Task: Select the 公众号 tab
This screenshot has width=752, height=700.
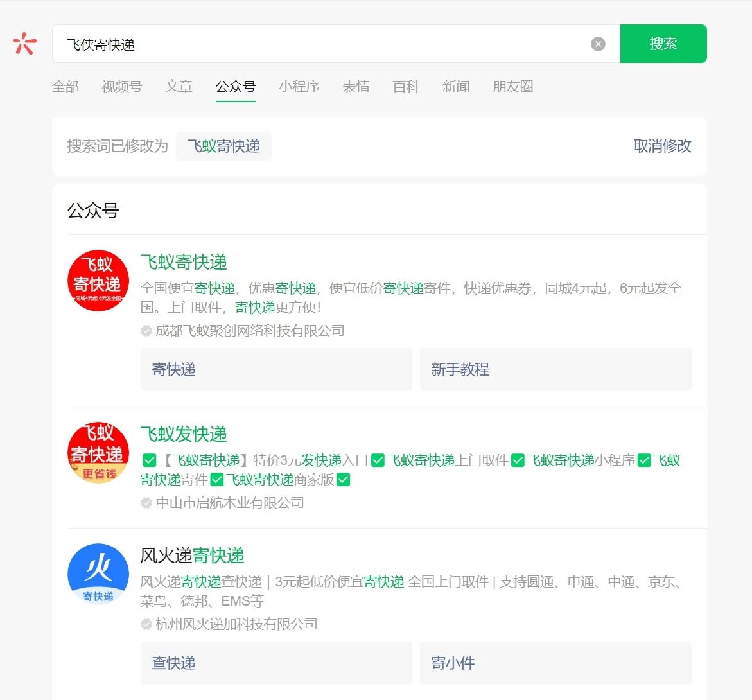Action: [x=236, y=87]
